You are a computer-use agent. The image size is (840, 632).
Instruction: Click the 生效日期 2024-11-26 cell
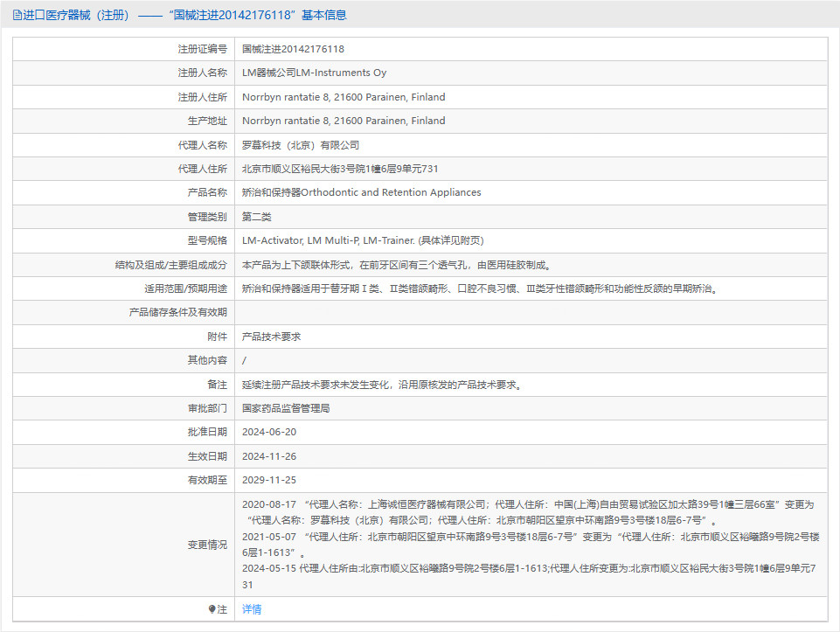269,455
